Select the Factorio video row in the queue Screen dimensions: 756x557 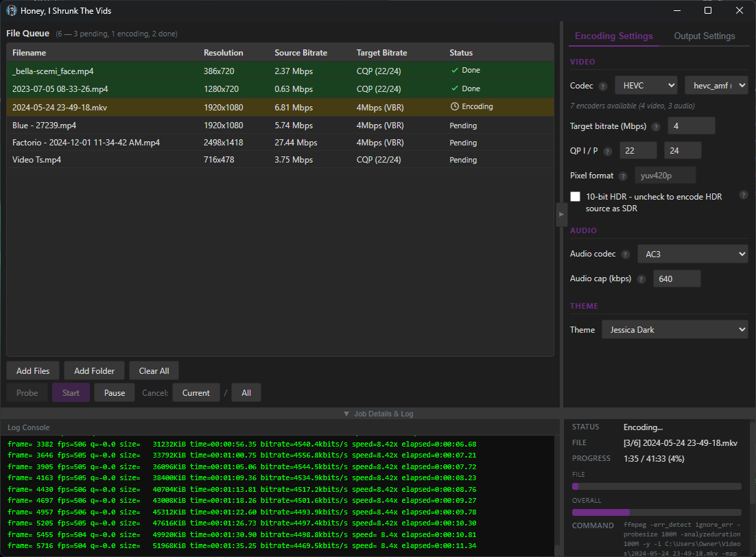pyautogui.click(x=86, y=143)
